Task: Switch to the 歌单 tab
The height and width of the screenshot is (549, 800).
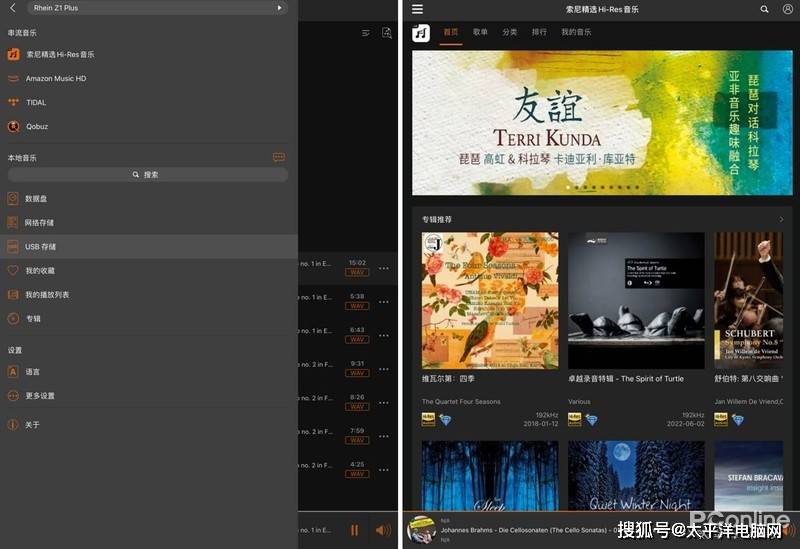Action: 480,32
